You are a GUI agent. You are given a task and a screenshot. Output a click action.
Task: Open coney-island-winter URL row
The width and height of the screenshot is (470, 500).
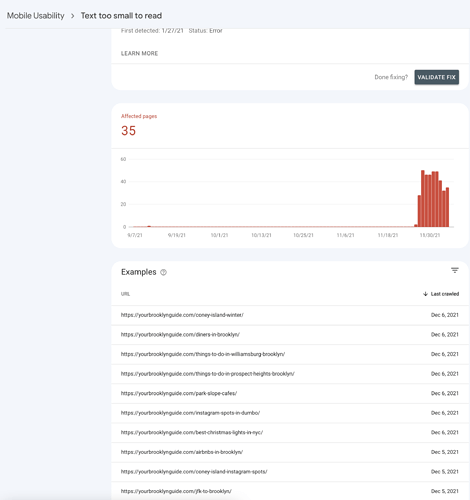coord(290,315)
